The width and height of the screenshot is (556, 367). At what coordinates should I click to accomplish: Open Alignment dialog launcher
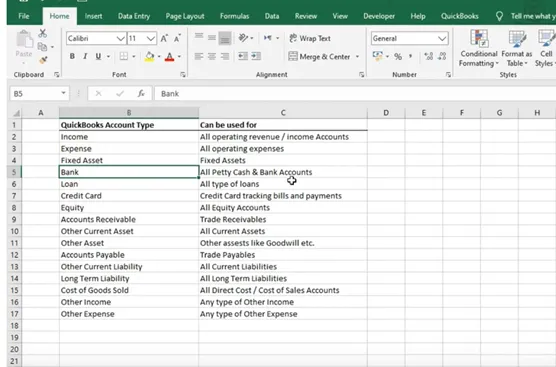coord(361,74)
